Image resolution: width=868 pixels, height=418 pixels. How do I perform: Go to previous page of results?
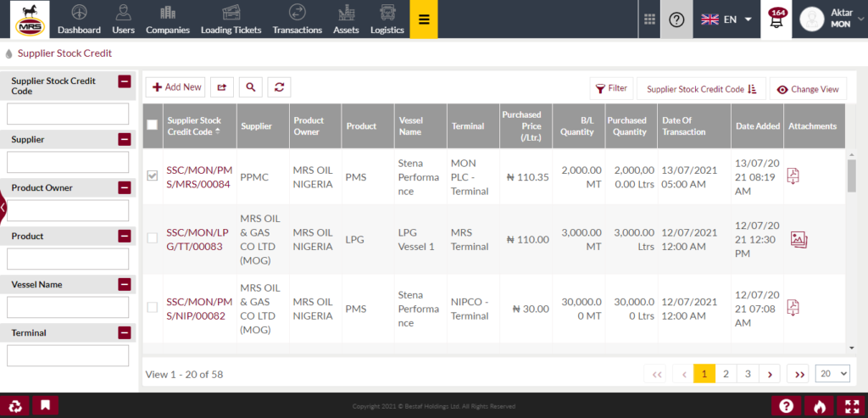click(684, 374)
